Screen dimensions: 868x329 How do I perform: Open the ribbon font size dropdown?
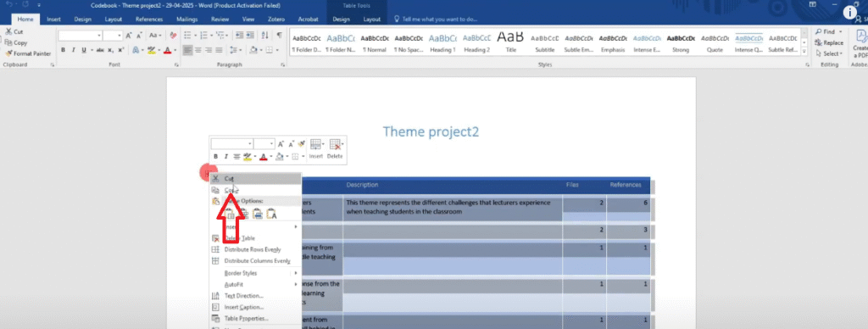[120, 36]
